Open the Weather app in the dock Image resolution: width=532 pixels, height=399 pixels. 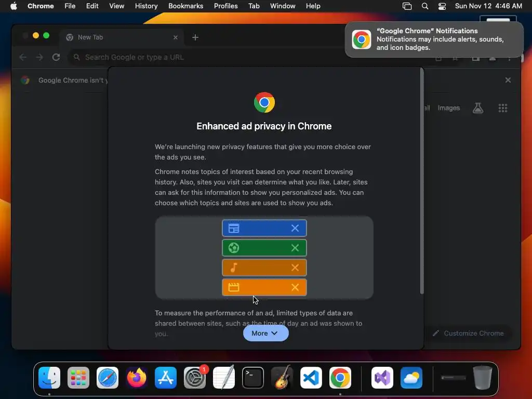pos(411,378)
